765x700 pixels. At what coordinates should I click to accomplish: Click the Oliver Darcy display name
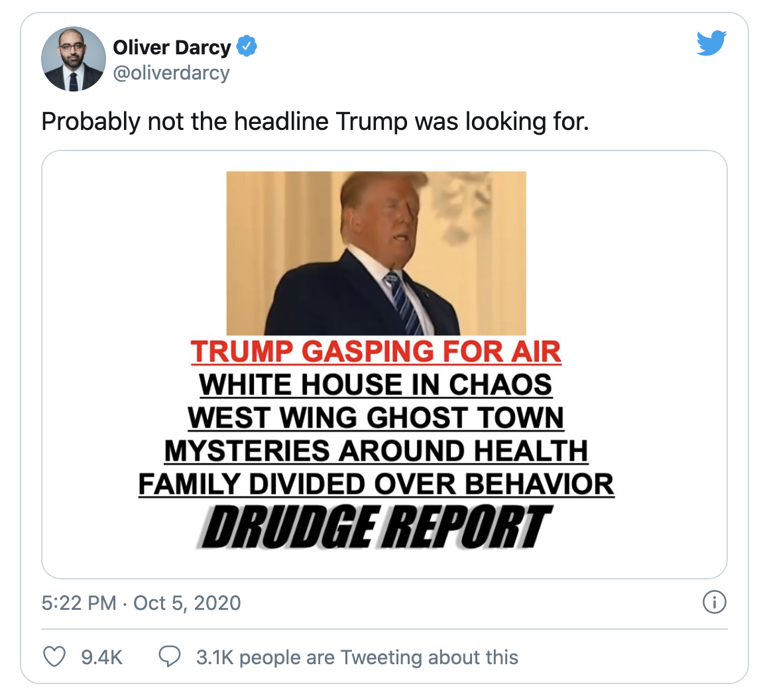pos(172,47)
